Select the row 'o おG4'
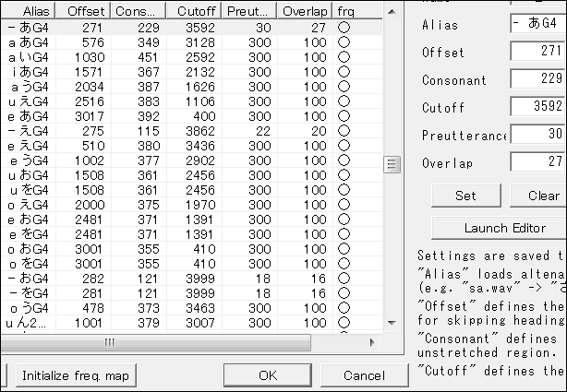This screenshot has height=392, width=567. (191, 249)
